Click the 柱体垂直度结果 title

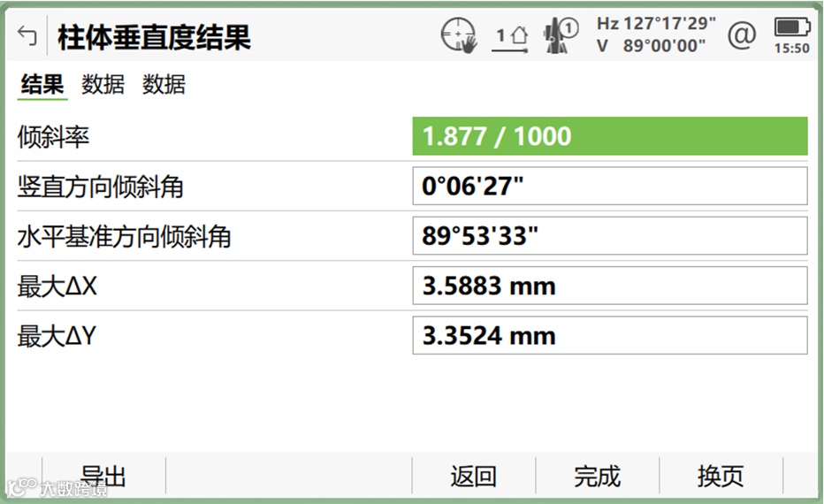155,37
